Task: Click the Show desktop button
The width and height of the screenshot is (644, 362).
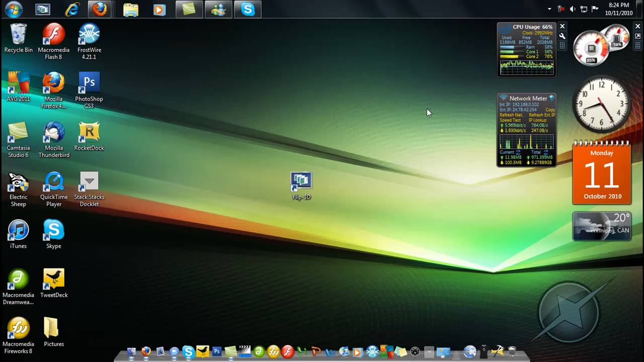Action: point(640,9)
